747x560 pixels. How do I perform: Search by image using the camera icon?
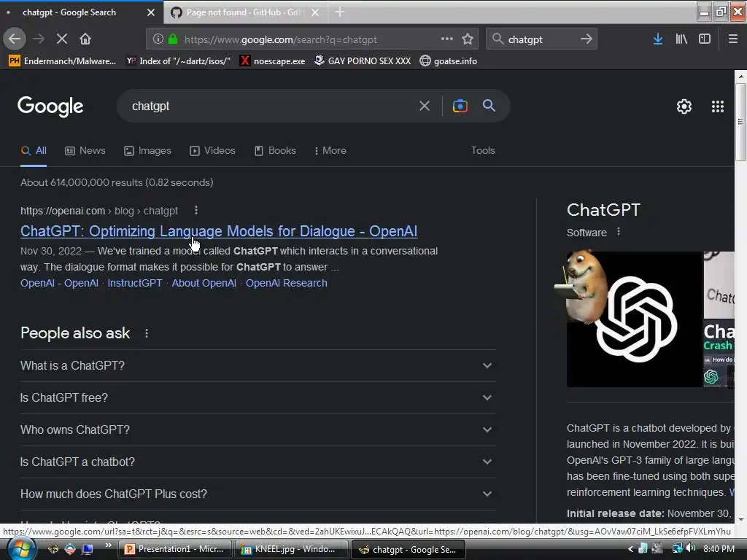pos(460,106)
